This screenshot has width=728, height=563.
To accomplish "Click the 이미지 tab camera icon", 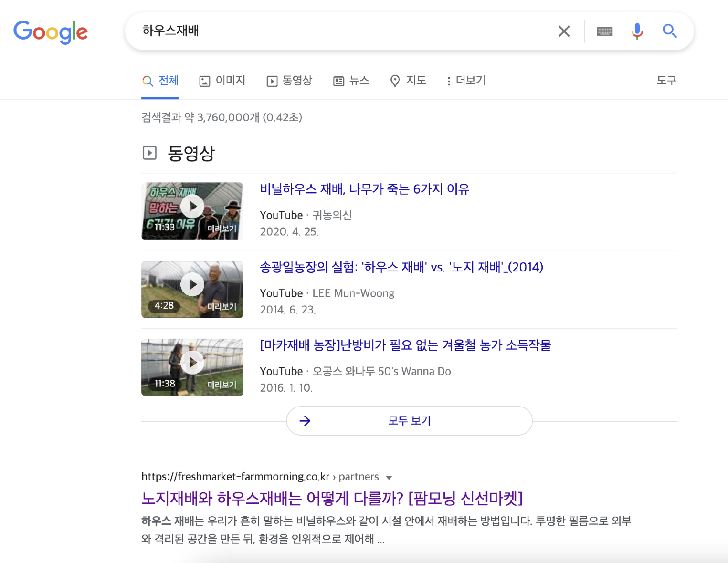I will [x=205, y=81].
